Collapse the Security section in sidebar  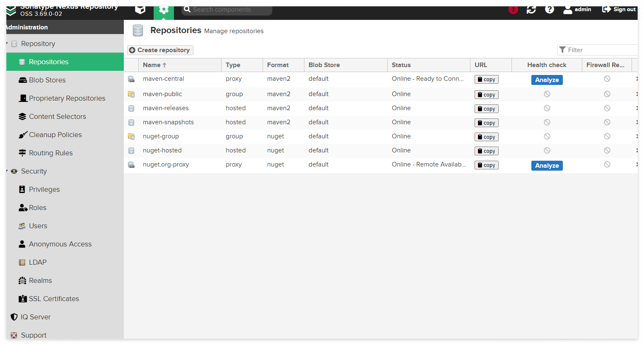click(7, 171)
